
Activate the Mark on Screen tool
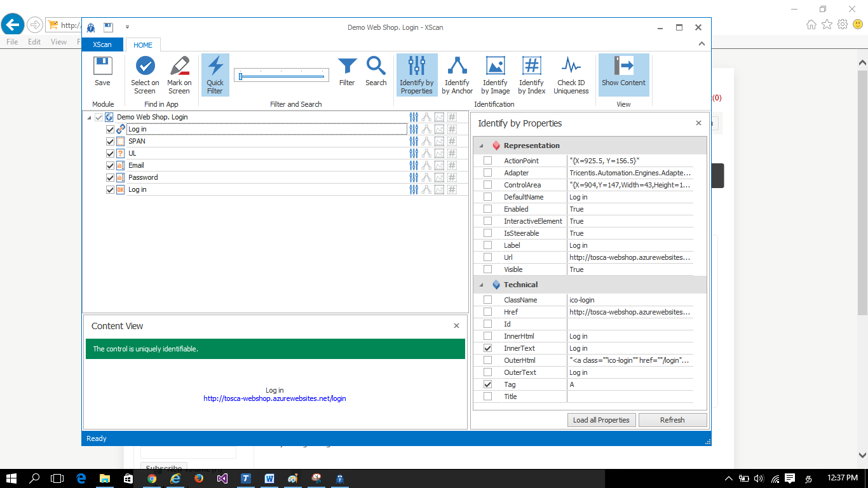179,74
